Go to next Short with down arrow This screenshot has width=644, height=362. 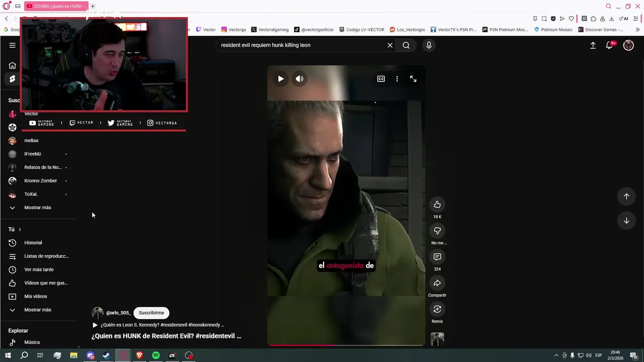[626, 221]
